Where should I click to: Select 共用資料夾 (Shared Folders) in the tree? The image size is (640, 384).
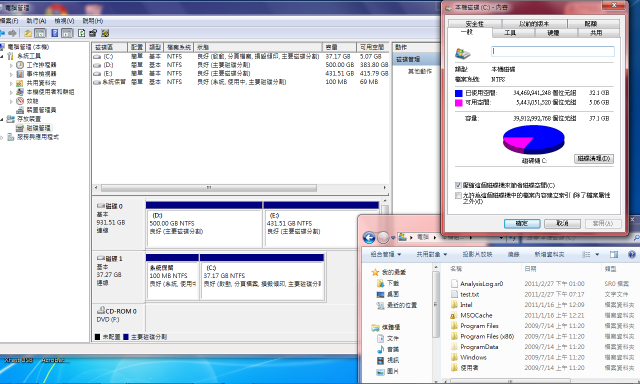[41, 83]
